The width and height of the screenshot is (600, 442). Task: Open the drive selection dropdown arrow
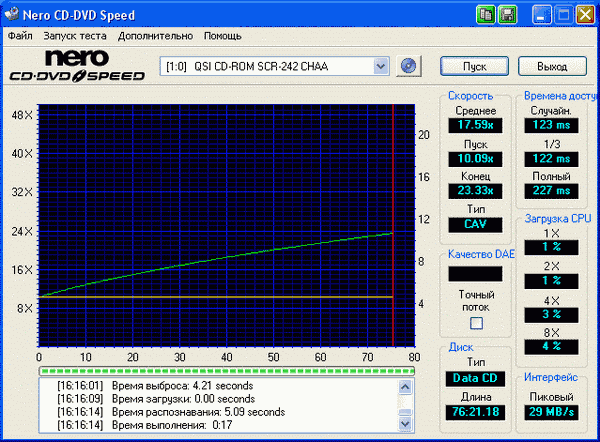[x=380, y=66]
